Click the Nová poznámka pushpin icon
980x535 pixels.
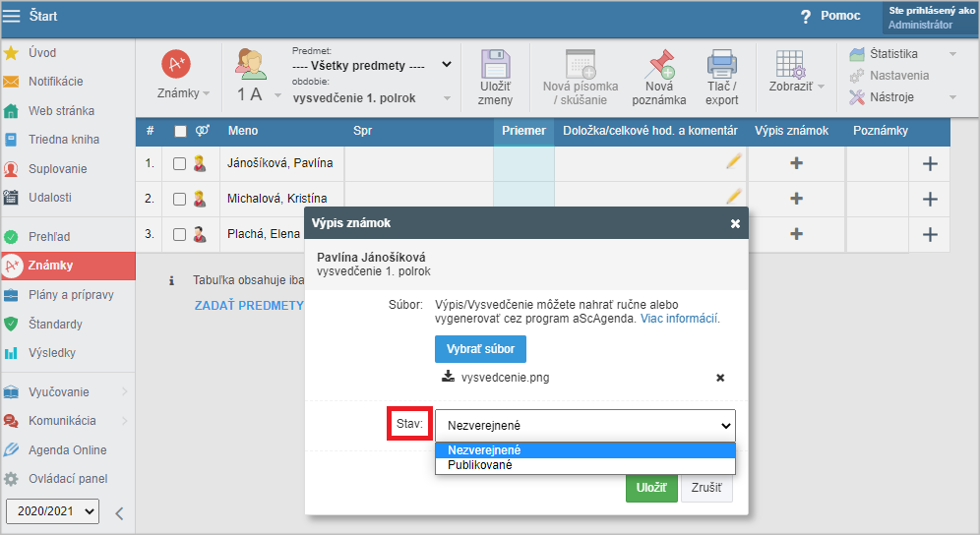(658, 66)
